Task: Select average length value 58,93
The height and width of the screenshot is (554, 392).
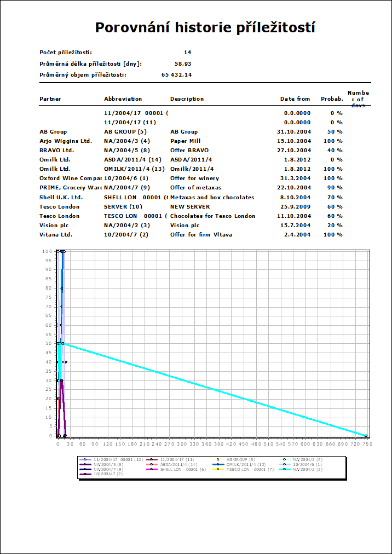Action: (x=183, y=64)
